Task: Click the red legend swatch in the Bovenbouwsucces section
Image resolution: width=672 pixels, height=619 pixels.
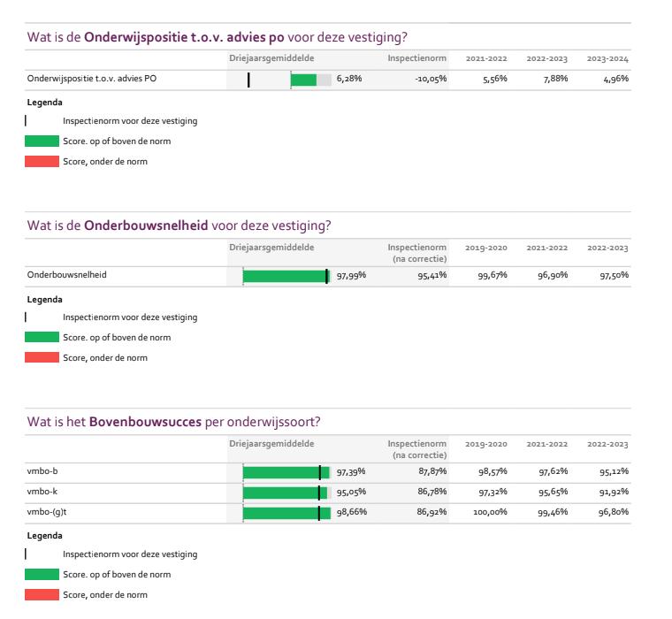Action: point(42,595)
